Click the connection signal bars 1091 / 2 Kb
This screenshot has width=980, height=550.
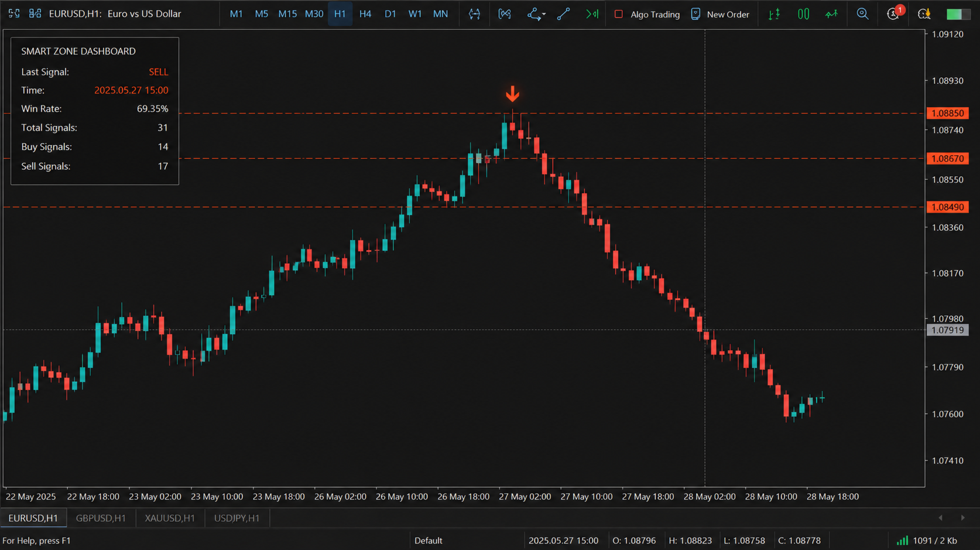tap(927, 540)
